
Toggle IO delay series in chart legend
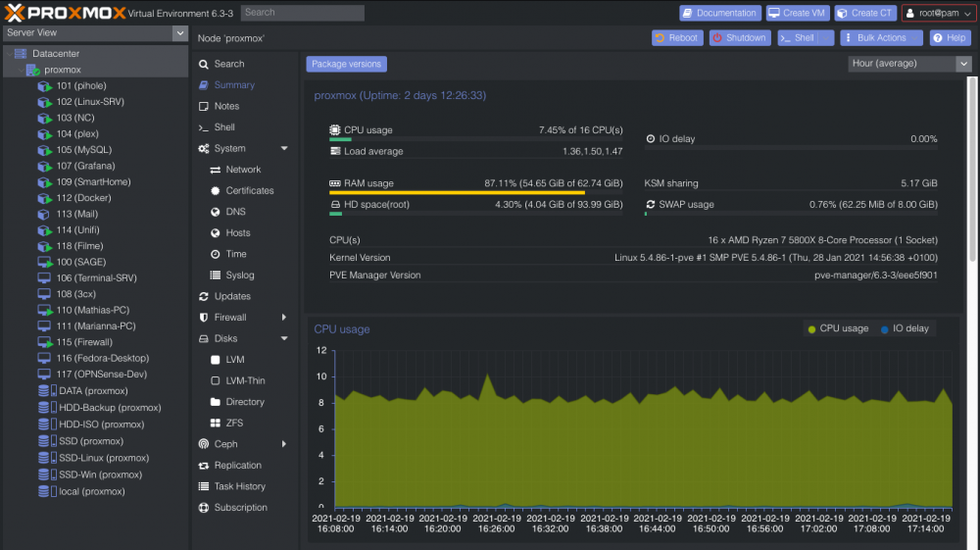(x=905, y=328)
